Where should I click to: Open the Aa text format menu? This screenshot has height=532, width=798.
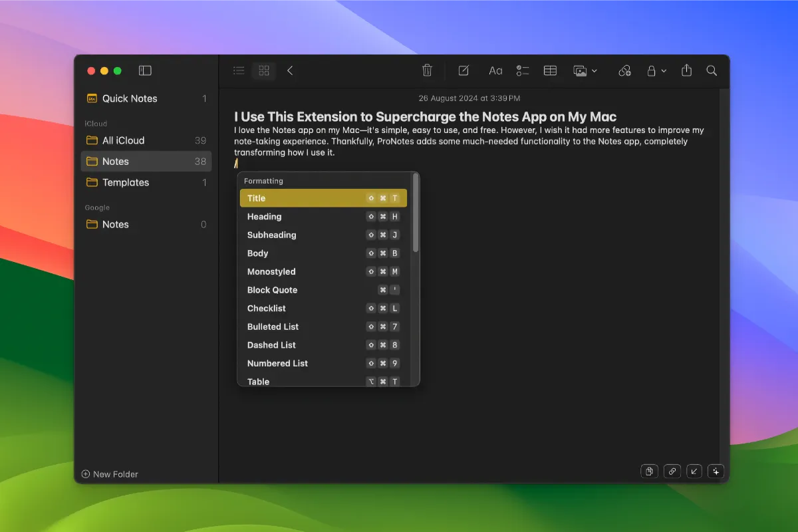point(495,70)
